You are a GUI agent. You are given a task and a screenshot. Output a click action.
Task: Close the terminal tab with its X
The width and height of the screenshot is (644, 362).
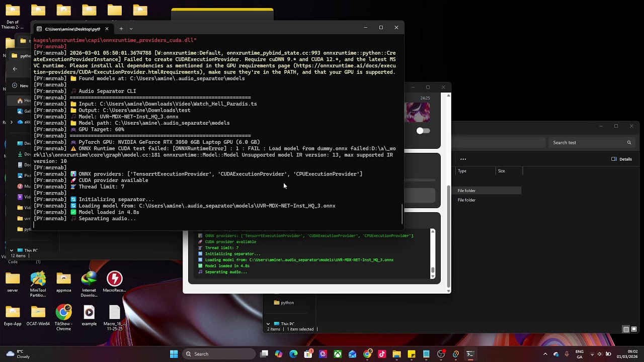(x=107, y=29)
